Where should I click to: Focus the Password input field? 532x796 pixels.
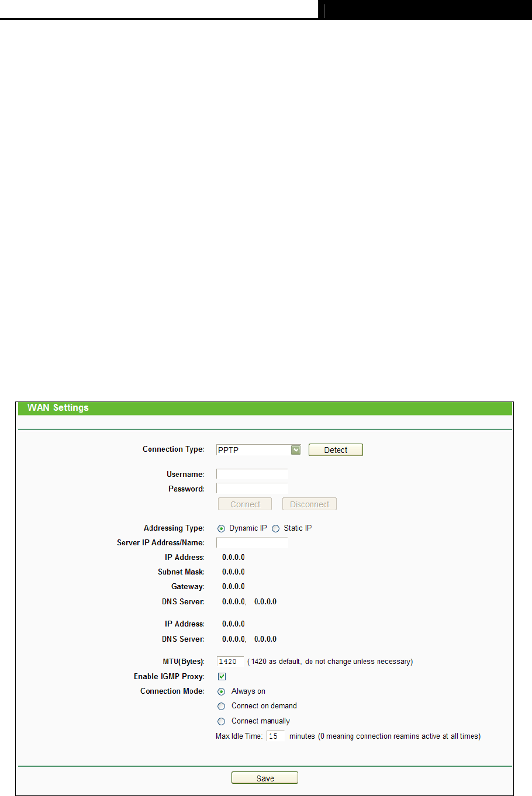click(x=252, y=489)
